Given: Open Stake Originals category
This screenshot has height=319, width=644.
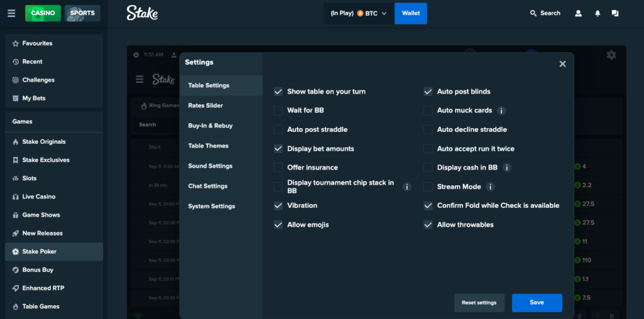Looking at the screenshot, I should pyautogui.click(x=54, y=142).
